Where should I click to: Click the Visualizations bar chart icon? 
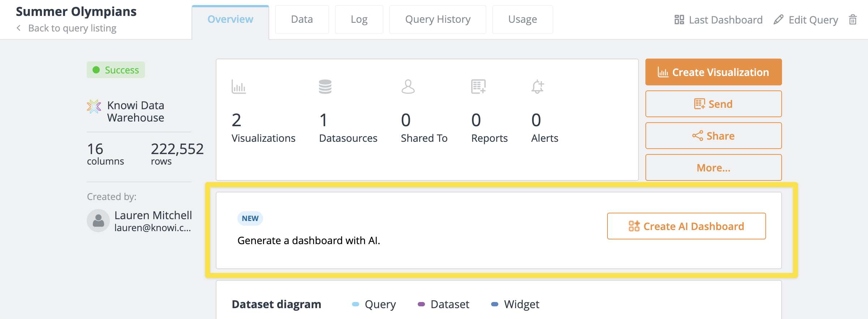(x=239, y=87)
